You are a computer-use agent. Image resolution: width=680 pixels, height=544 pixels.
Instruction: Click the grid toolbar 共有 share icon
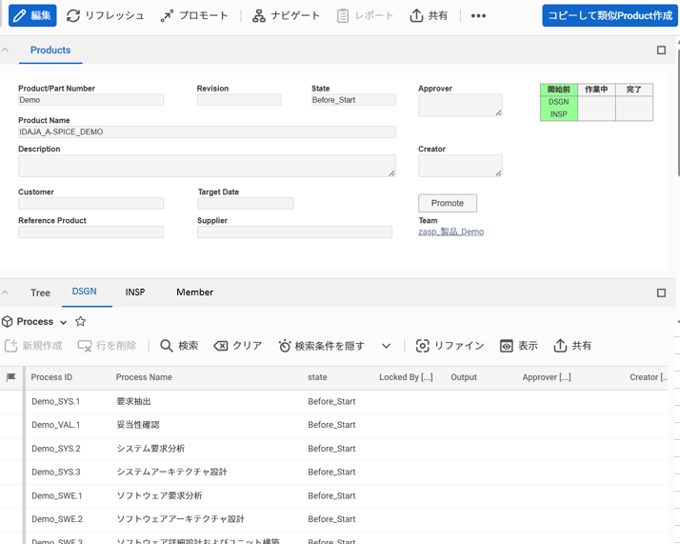(560, 346)
